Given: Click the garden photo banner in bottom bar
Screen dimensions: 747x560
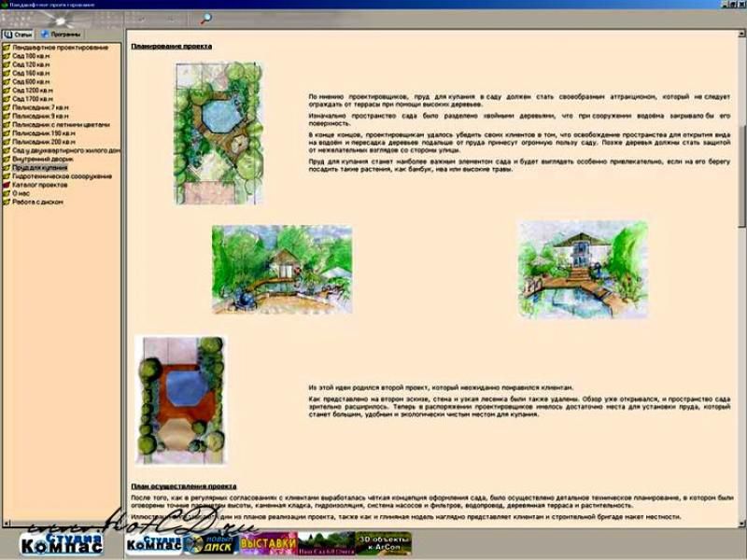Looking at the screenshot, I should pyautogui.click(x=327, y=542).
